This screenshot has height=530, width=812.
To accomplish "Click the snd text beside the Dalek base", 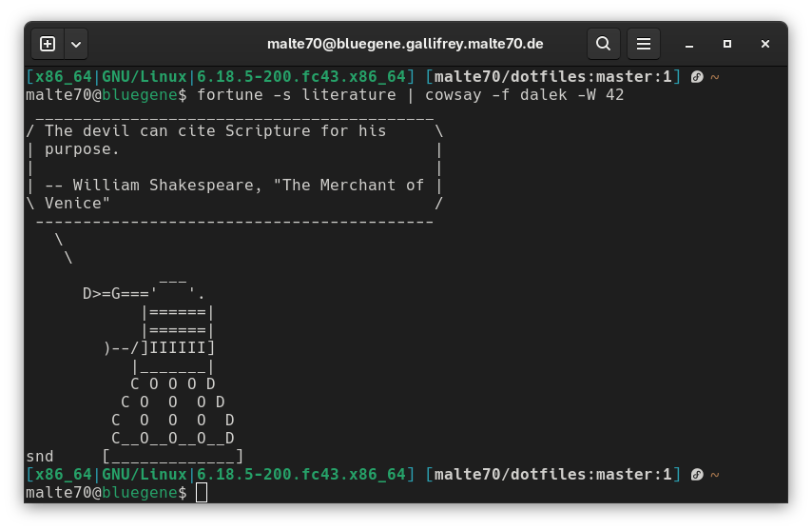I will point(40,456).
